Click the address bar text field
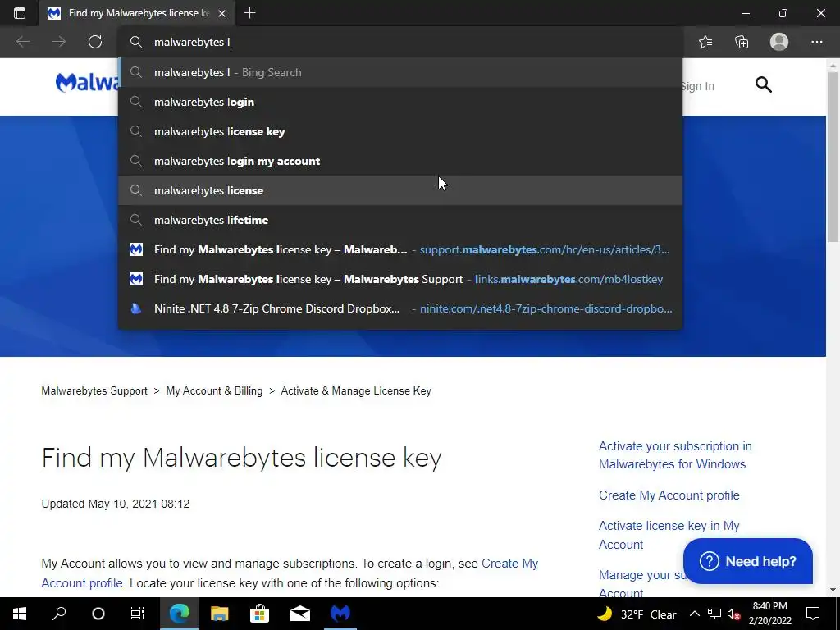Screen dimensions: 840x630 point(400,42)
